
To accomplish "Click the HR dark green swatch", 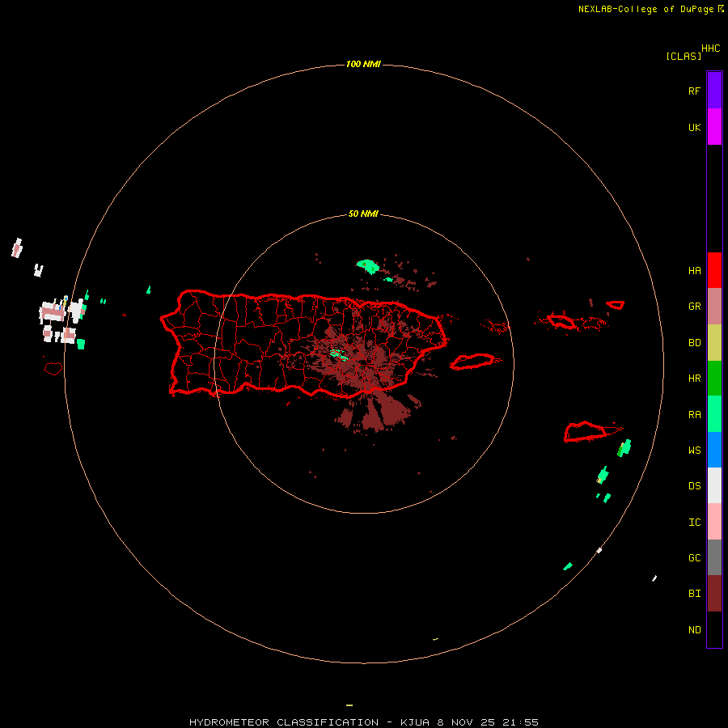I will [x=714, y=379].
